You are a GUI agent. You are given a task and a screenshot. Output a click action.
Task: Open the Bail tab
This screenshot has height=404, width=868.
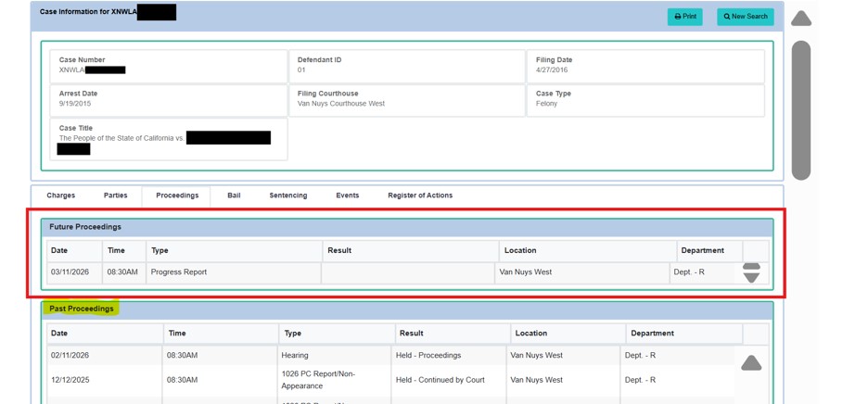[x=234, y=196]
